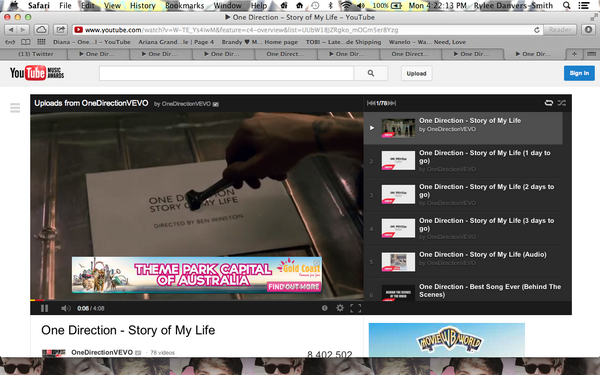Open Spotlight search in menu bar
The image size is (600, 375).
click(567, 5)
